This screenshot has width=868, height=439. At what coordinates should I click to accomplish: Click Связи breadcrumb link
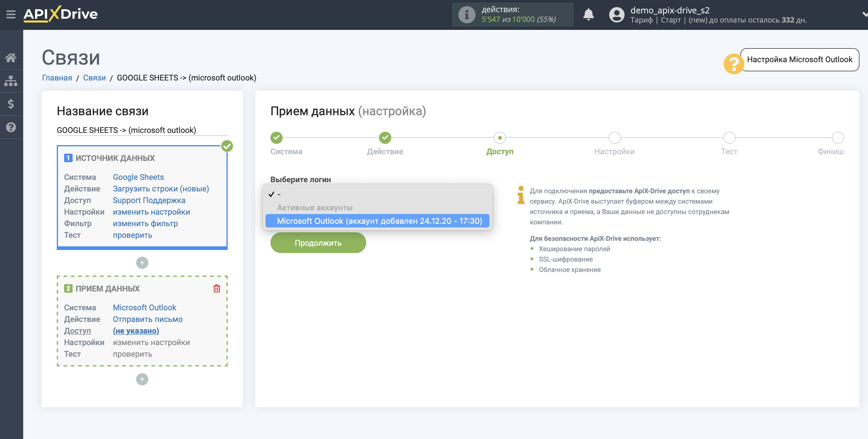94,78
